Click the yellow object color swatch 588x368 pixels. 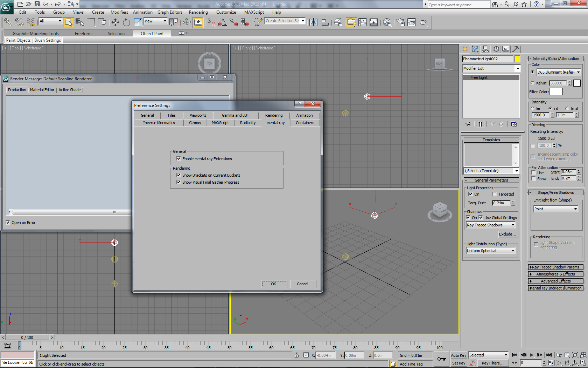[518, 59]
